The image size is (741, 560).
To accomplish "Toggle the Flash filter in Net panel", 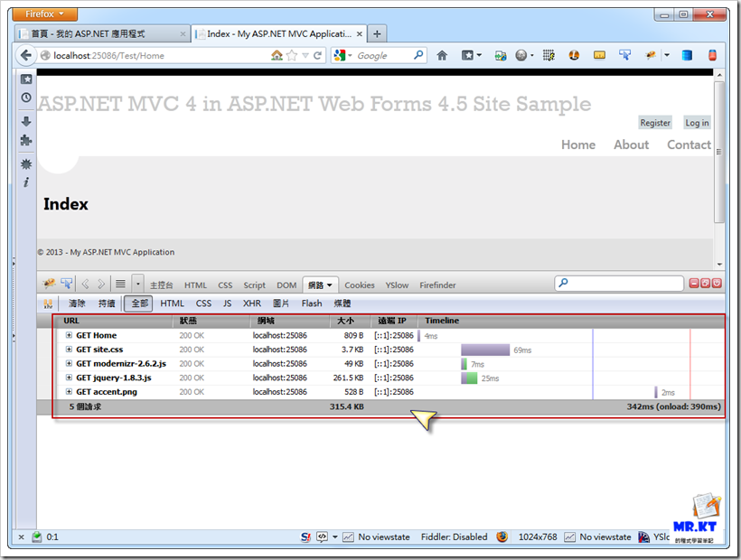I will coord(312,303).
